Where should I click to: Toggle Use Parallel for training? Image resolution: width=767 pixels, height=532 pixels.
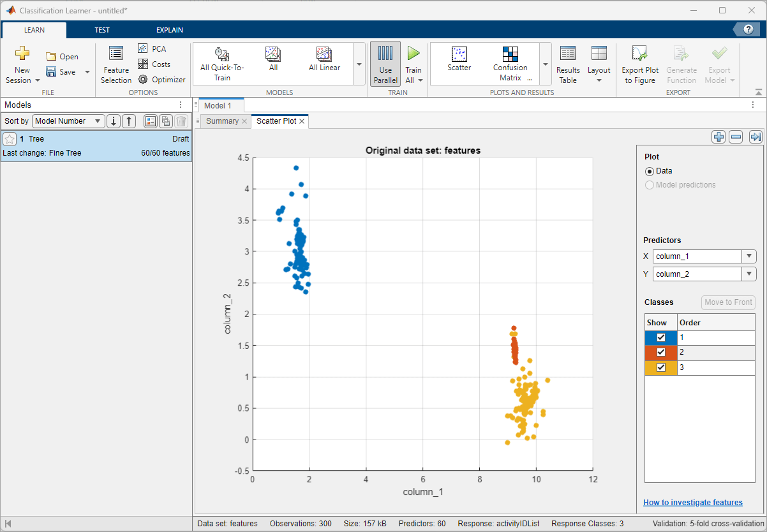pyautogui.click(x=385, y=63)
